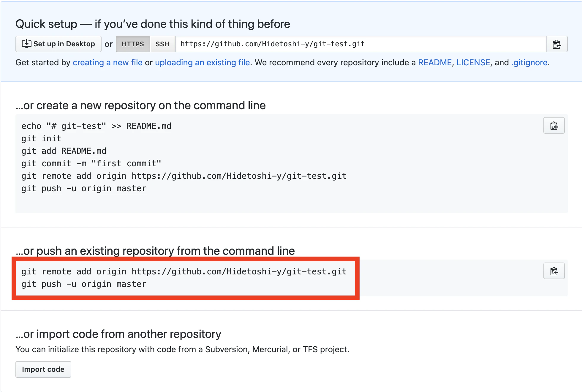The height and width of the screenshot is (392, 582).
Task: Open the 'creating a new file' link
Action: 107,62
